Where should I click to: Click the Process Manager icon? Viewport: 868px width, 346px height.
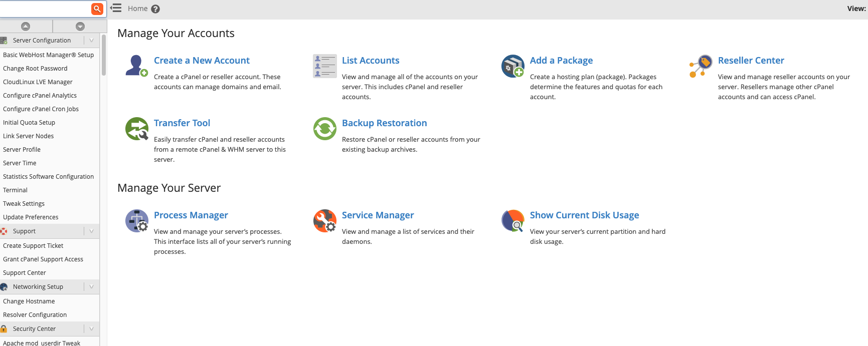[137, 221]
